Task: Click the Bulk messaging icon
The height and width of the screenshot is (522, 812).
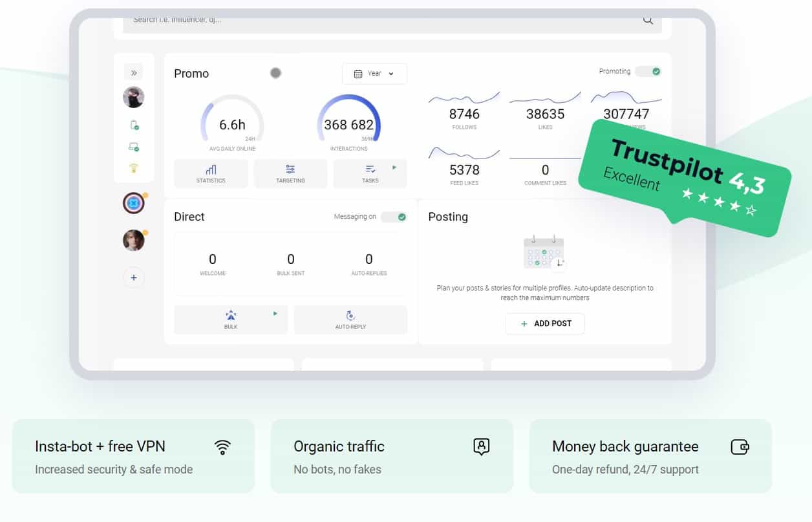Action: (x=231, y=316)
